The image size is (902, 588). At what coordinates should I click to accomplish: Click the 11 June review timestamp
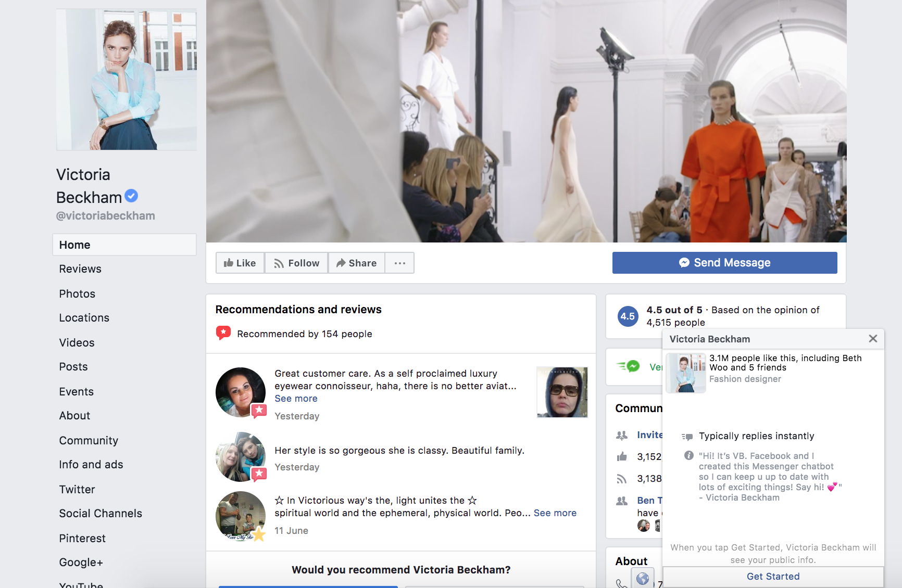click(291, 531)
